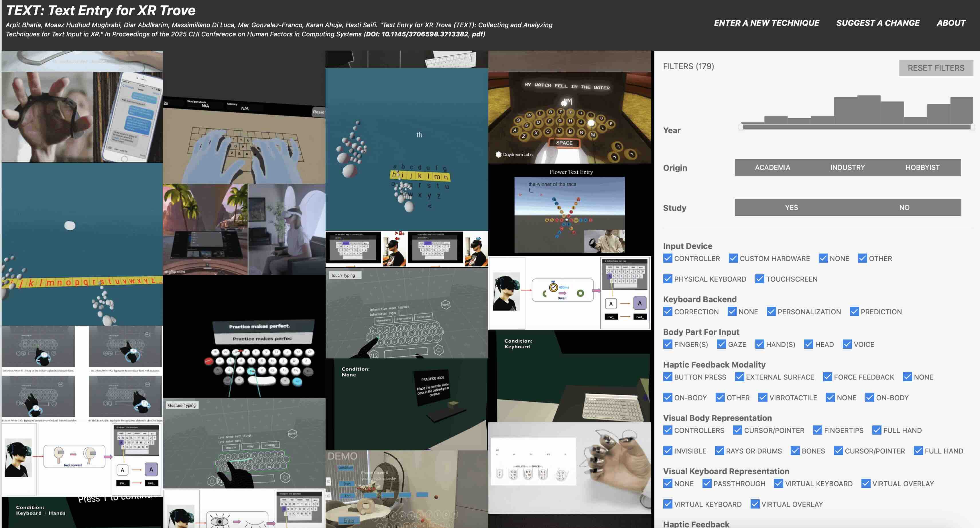The height and width of the screenshot is (528, 980).
Task: Toggle the VIBROTACTILE haptic checkbox
Action: pyautogui.click(x=762, y=398)
